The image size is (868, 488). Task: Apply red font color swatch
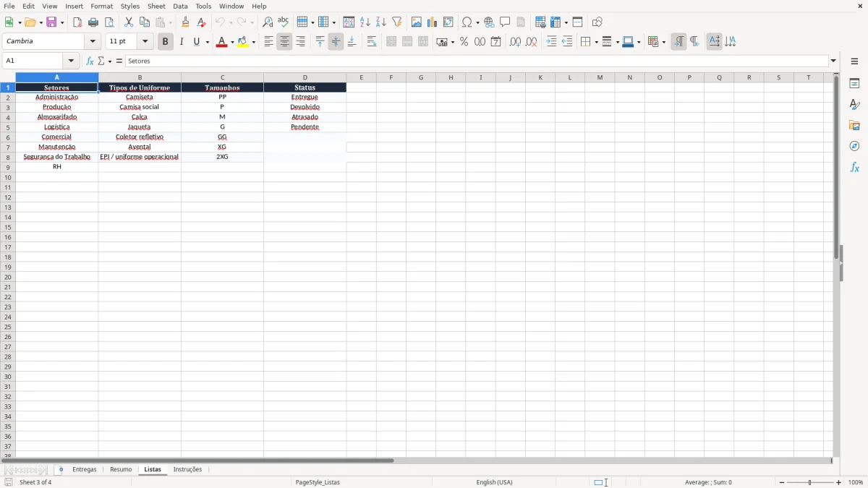tap(221, 42)
